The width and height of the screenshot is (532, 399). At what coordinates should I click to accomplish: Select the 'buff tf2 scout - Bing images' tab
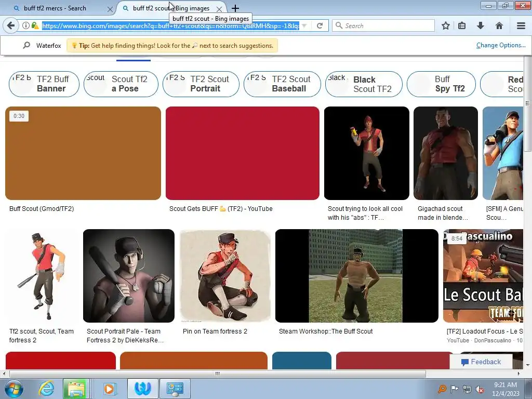click(x=171, y=8)
